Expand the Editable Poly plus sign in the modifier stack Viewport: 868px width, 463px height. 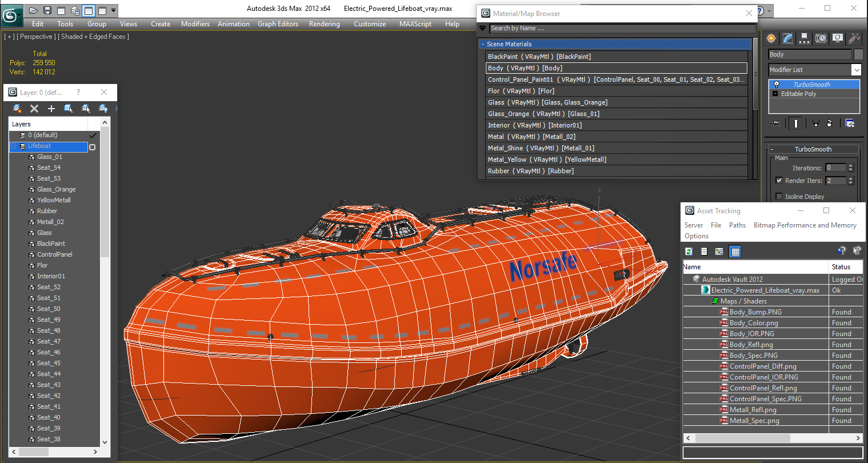[775, 94]
